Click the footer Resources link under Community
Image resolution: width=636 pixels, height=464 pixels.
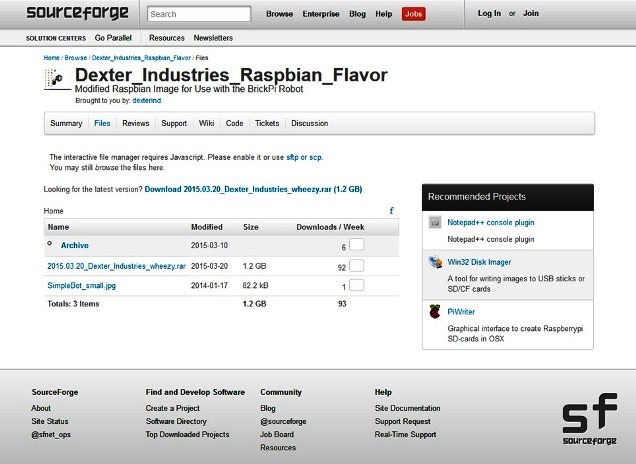click(x=278, y=448)
